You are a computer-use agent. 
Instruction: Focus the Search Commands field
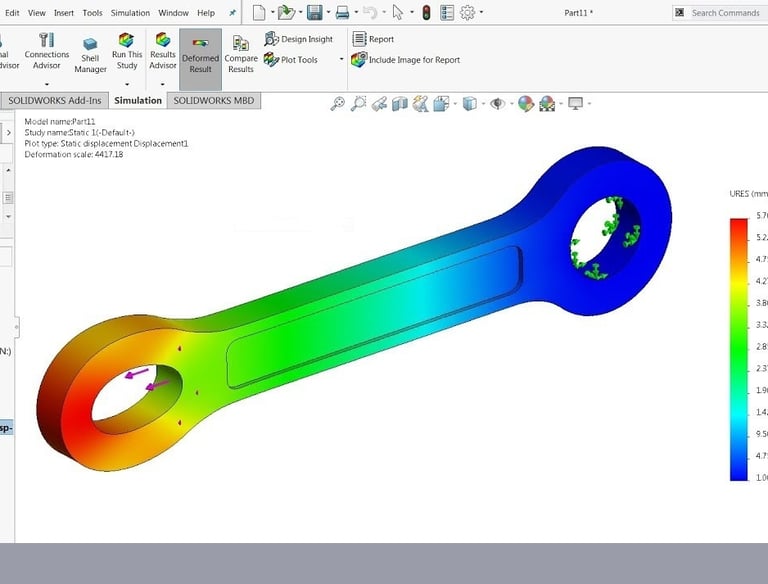tap(725, 13)
